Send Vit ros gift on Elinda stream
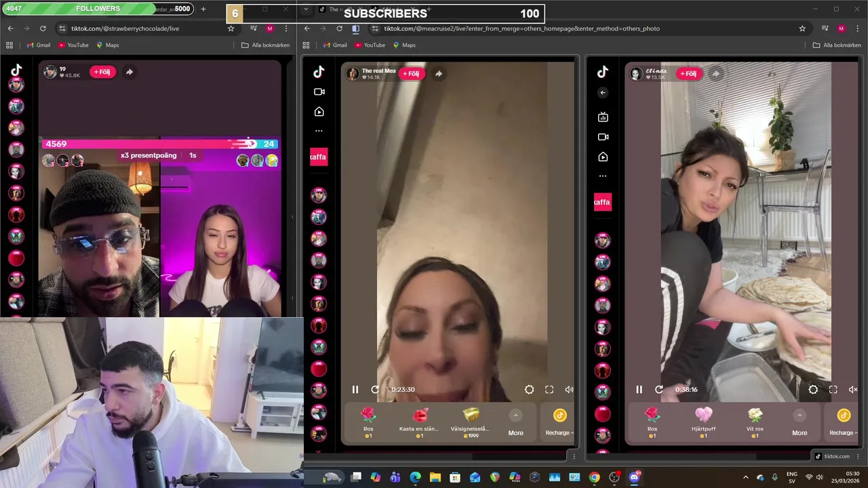Screen dimensions: 868x488 (755, 422)
